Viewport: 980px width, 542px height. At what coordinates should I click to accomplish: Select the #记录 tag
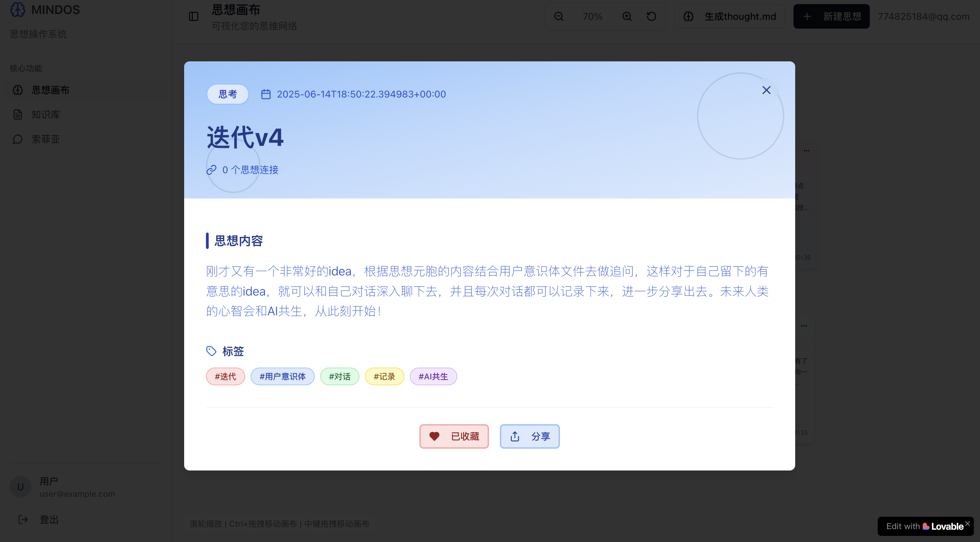(x=385, y=377)
